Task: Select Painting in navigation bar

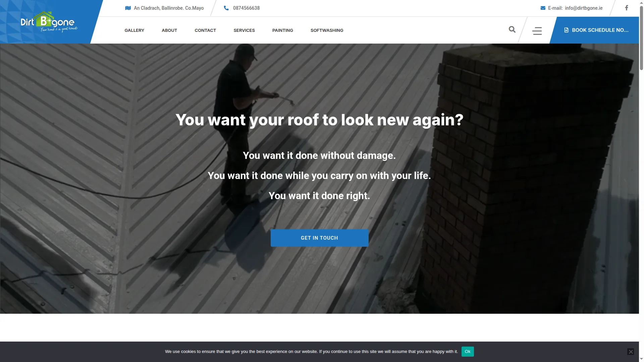Action: click(282, 30)
